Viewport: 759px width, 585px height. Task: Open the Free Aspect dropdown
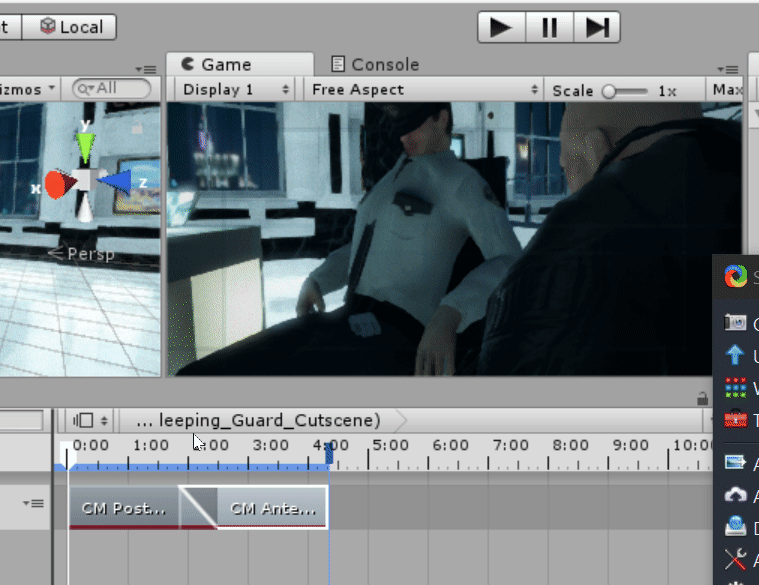(424, 90)
